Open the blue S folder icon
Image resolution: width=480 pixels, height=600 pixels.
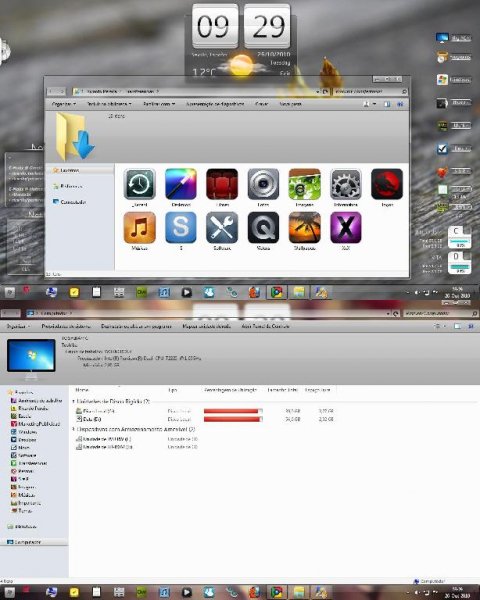pos(181,228)
